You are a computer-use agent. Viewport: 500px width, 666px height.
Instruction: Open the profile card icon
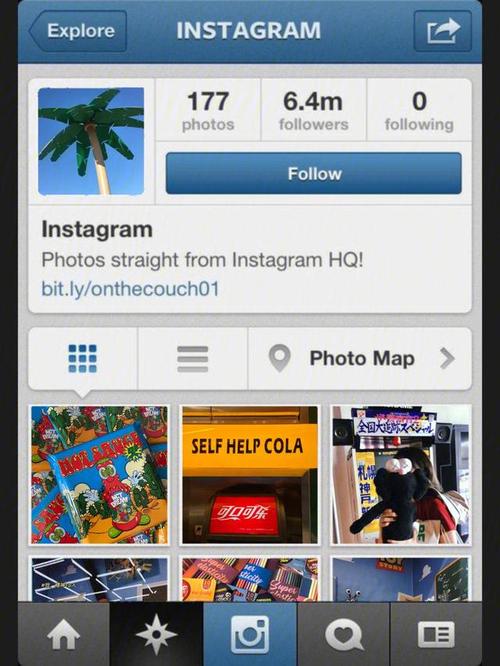click(x=436, y=634)
